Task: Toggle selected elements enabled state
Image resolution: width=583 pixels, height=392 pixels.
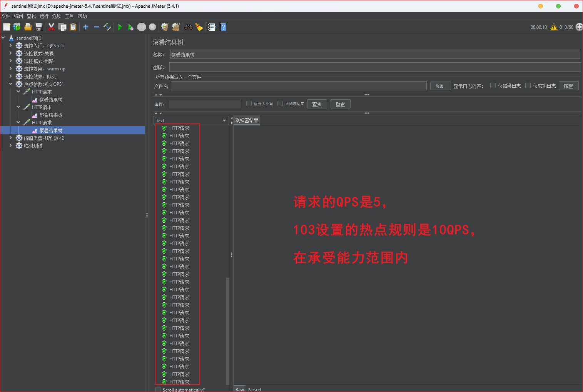Action: pos(107,27)
